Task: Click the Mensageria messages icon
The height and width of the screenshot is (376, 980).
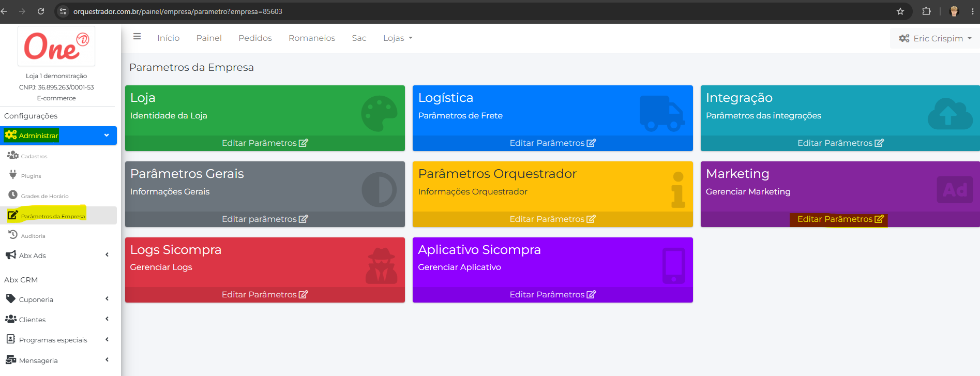Action: [x=10, y=359]
